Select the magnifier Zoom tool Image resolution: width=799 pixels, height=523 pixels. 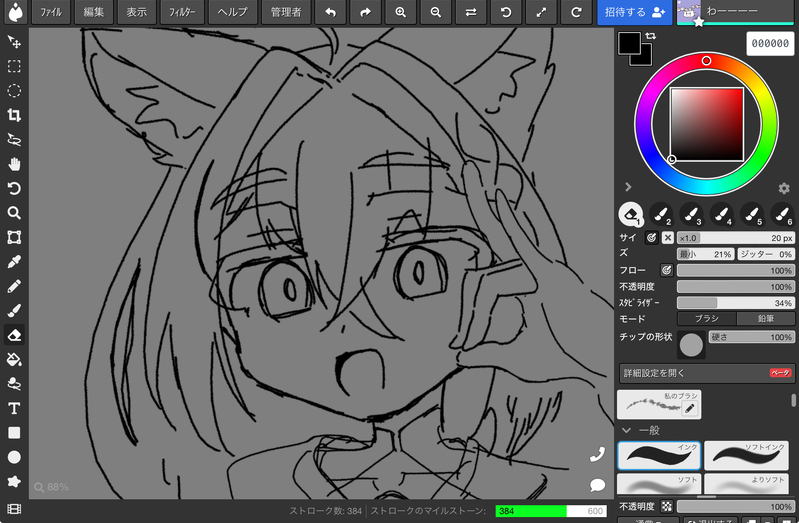[x=14, y=213]
